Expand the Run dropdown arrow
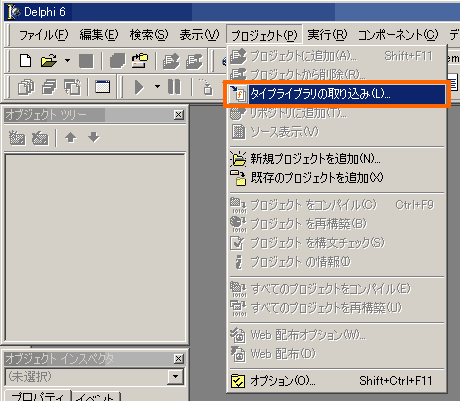Viewport: 460px width, 401px height. coord(157,87)
